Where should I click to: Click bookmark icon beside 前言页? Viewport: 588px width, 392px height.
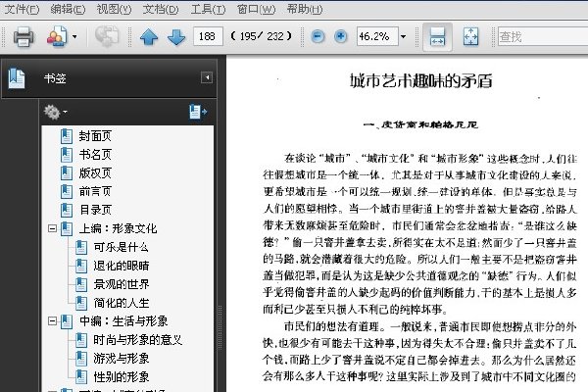pos(67,191)
